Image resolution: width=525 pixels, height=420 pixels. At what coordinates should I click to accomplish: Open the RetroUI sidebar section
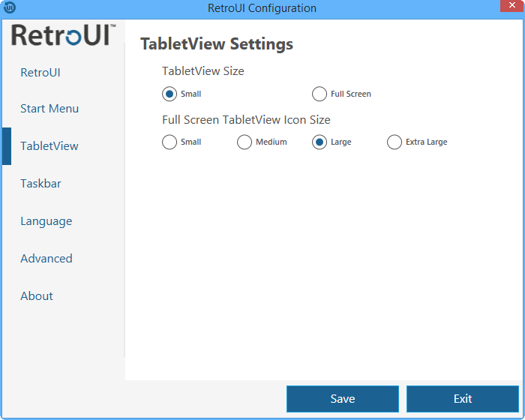coord(40,72)
